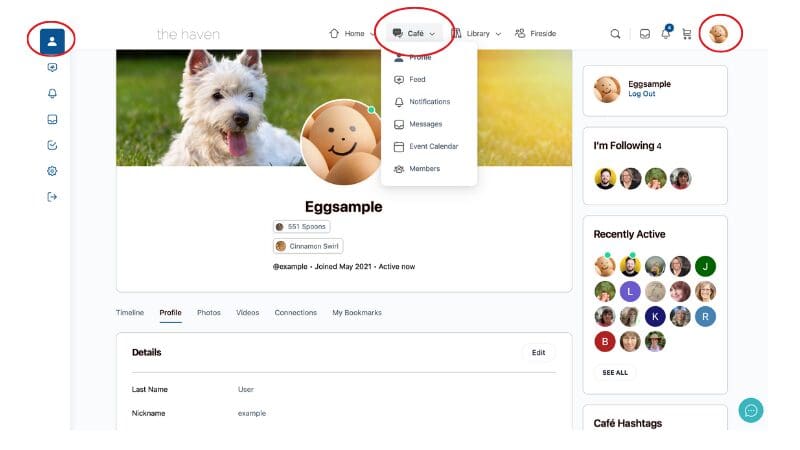The image size is (800, 450).
Task: Click SEE ALL under Recently Active
Action: [615, 372]
